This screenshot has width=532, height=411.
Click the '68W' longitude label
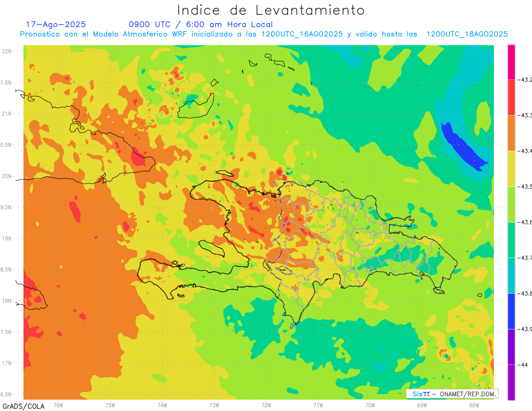(474, 405)
